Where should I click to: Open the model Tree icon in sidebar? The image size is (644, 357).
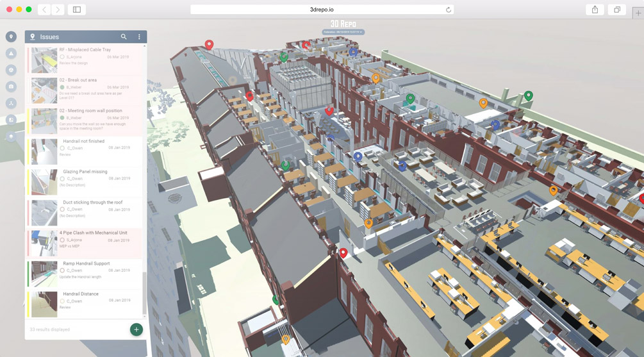point(11,103)
